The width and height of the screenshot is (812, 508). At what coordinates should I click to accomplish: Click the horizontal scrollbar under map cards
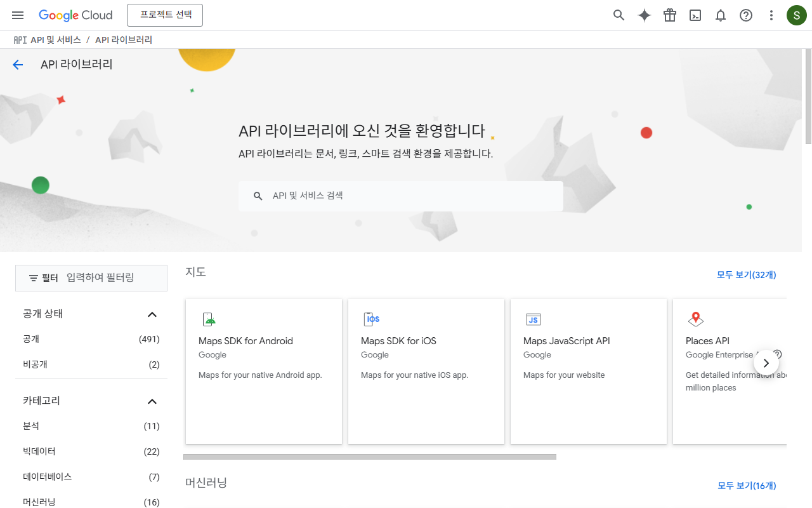click(x=370, y=457)
